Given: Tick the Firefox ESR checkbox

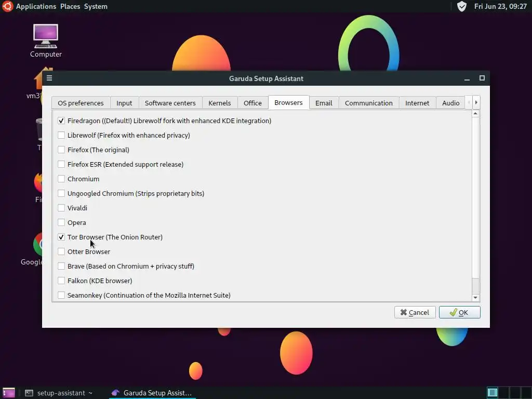Looking at the screenshot, I should (61, 164).
